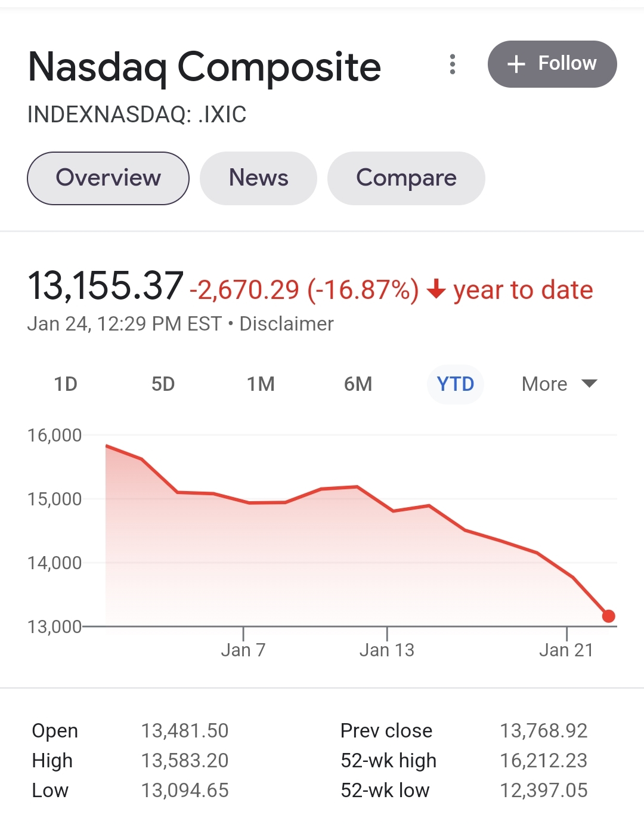This screenshot has height=824, width=644.
Task: Open the Compare tab
Action: [406, 178]
